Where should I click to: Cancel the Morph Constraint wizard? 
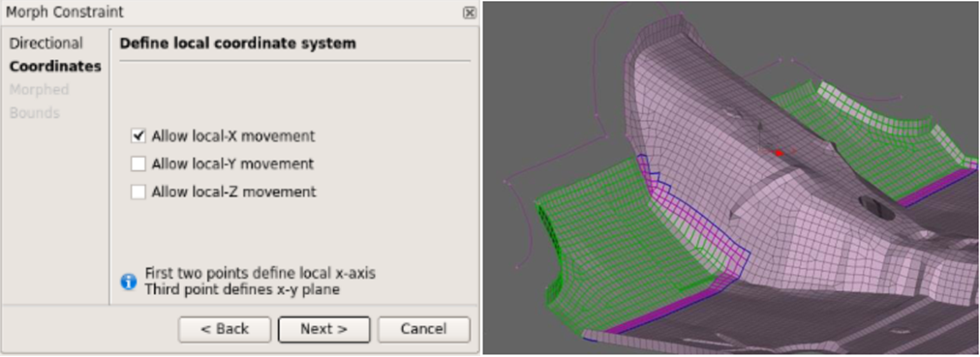click(424, 329)
